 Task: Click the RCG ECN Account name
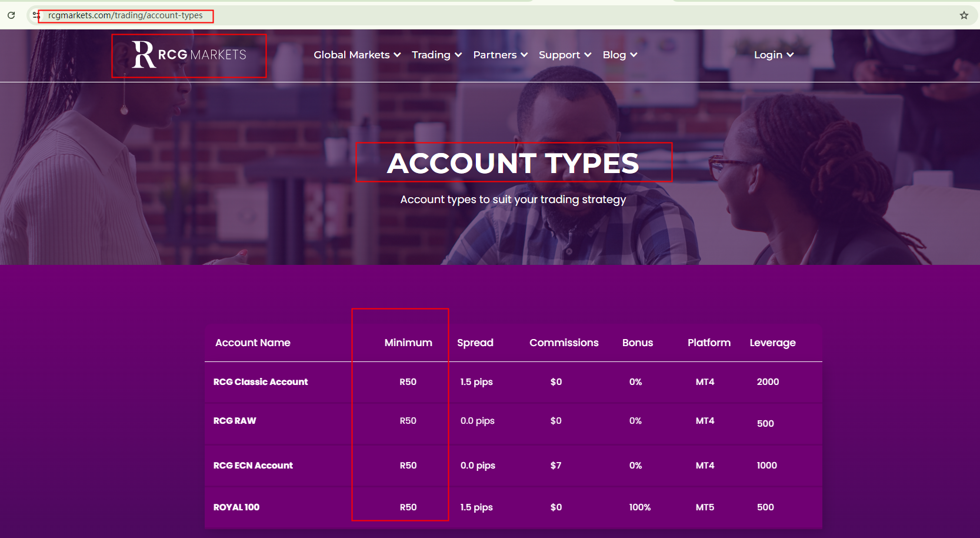click(253, 465)
